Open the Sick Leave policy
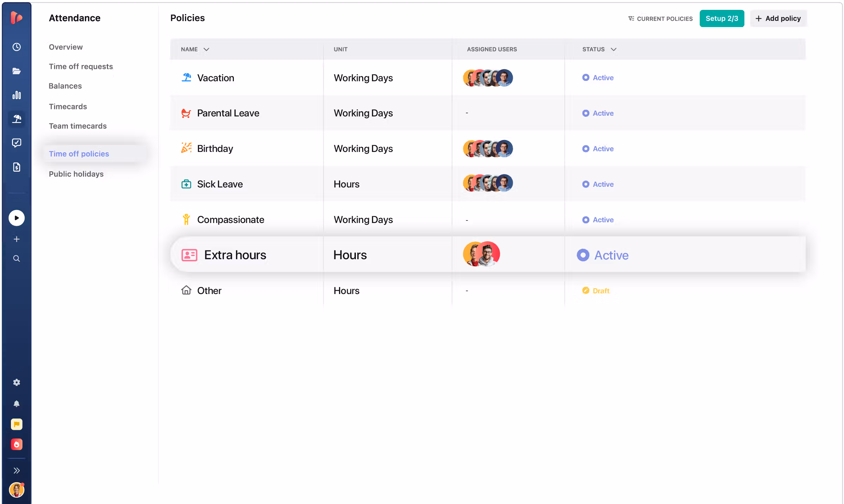The height and width of the screenshot is (504, 844). click(x=488, y=184)
